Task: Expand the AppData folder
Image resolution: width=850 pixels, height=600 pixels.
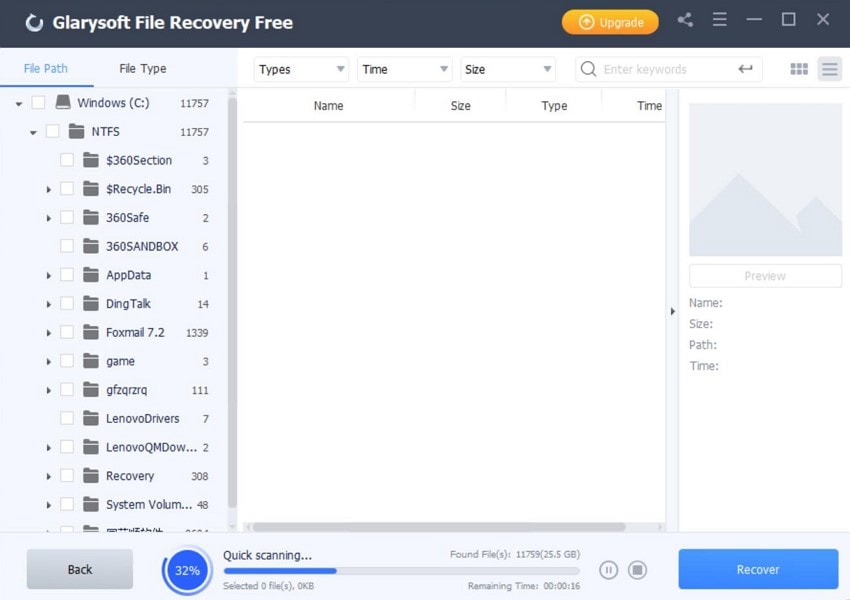Action: click(48, 275)
